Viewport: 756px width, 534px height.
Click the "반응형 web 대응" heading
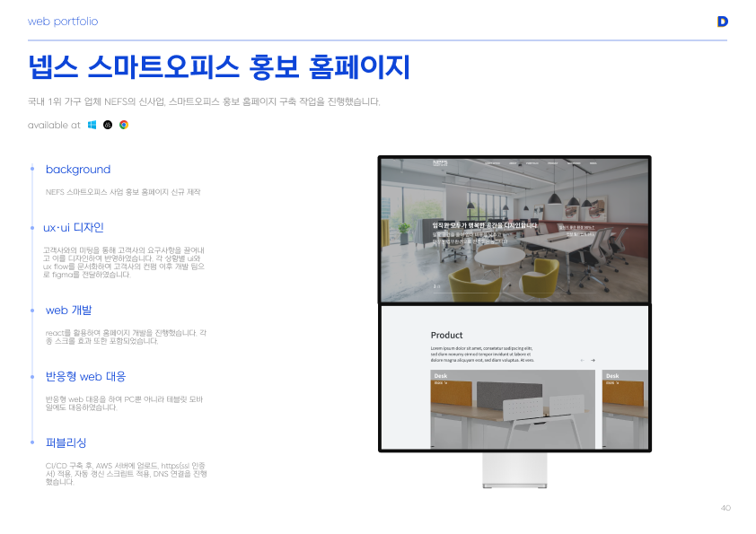coord(85,376)
